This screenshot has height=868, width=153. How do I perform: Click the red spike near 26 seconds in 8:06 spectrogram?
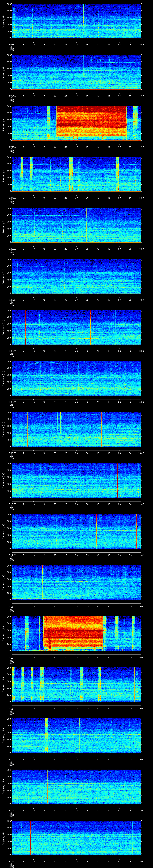68,276
